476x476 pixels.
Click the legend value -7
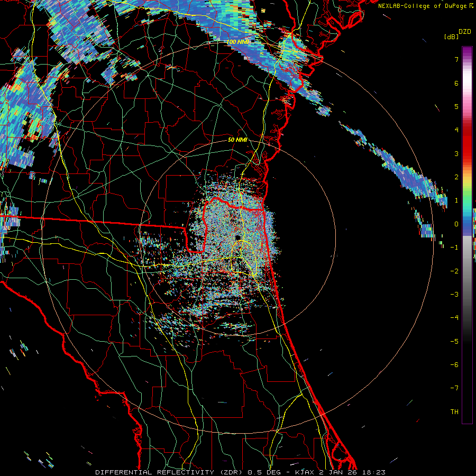pyautogui.click(x=454, y=388)
